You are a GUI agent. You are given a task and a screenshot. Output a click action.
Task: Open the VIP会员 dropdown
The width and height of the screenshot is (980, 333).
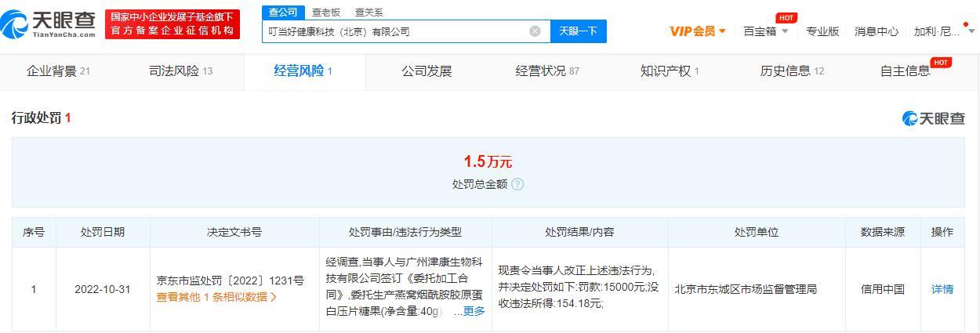click(698, 31)
